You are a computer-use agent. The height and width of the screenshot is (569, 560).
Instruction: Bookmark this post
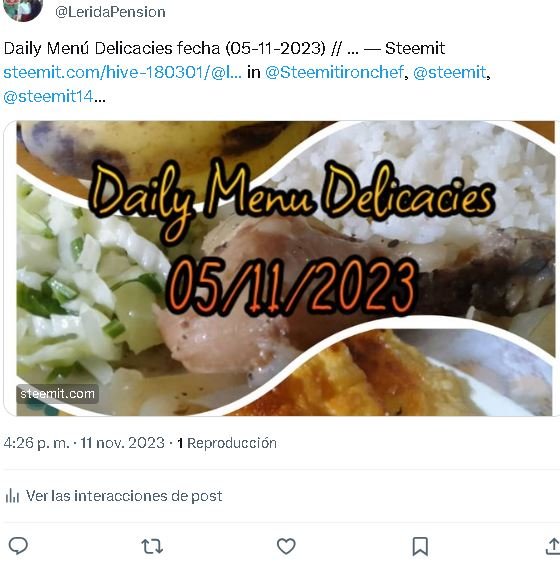coord(420,546)
